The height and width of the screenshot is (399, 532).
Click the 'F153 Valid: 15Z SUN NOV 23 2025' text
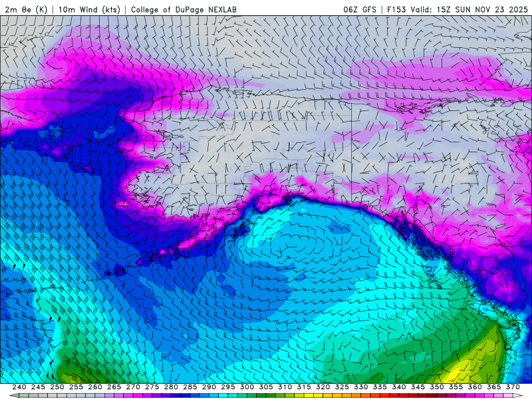[x=457, y=9]
